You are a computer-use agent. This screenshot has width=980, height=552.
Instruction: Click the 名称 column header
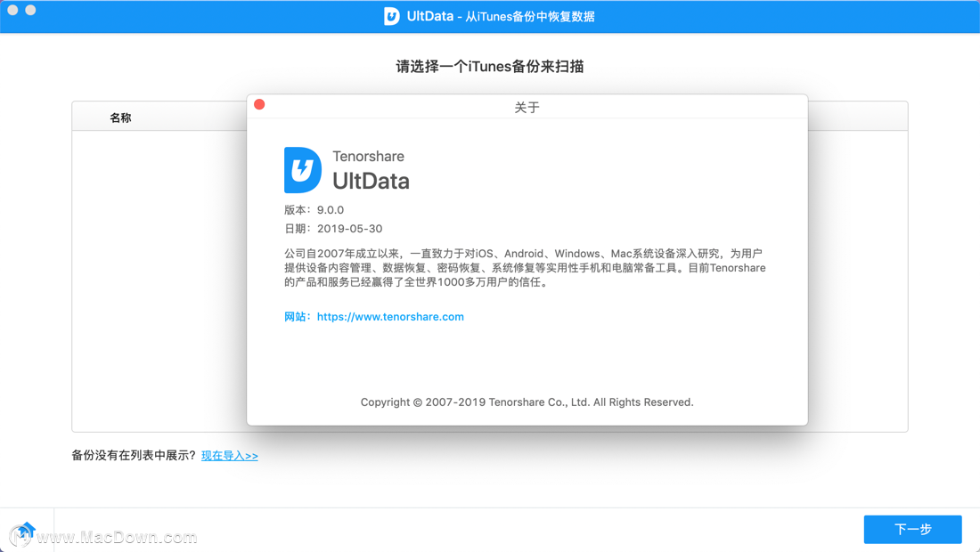click(120, 118)
